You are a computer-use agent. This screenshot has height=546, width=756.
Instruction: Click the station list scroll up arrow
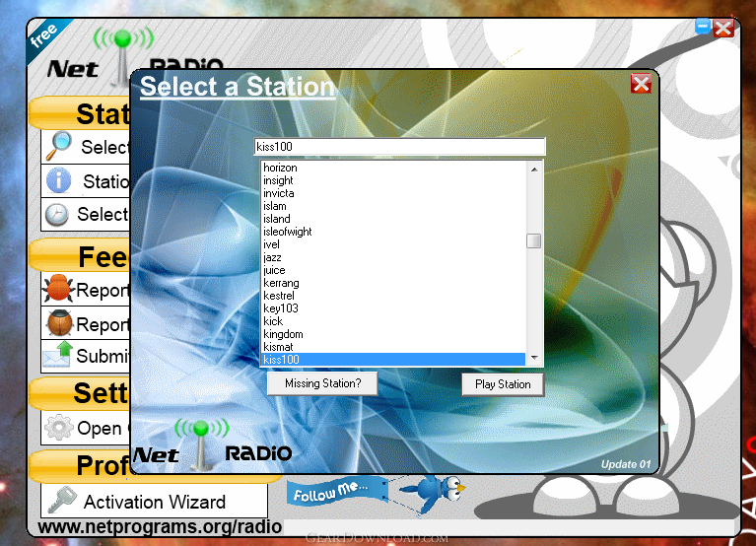(534, 170)
